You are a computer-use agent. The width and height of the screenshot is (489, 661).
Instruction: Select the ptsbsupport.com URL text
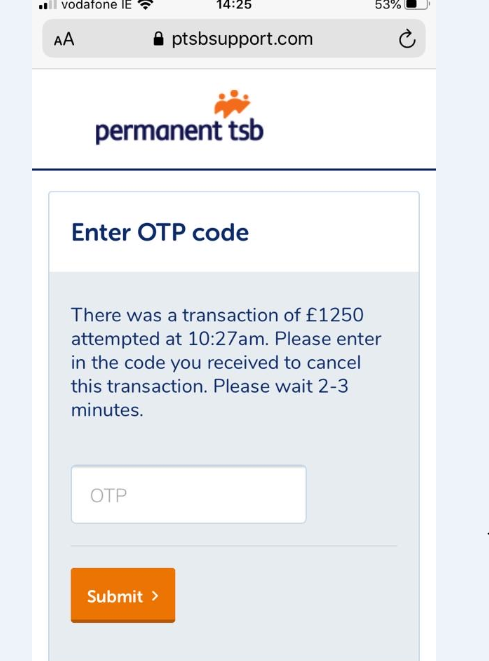242,39
